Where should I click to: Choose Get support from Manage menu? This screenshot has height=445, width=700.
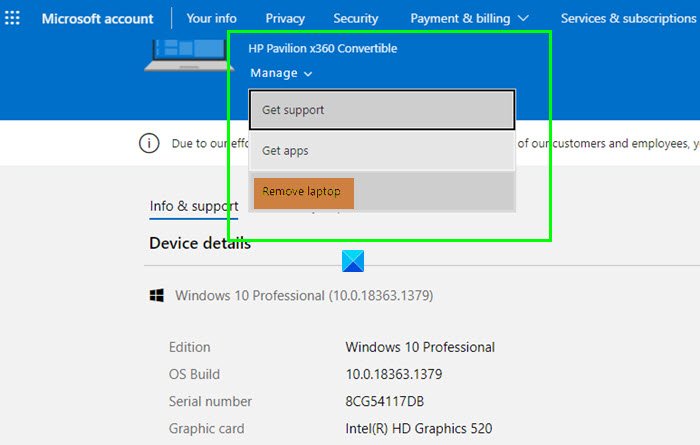click(x=381, y=110)
